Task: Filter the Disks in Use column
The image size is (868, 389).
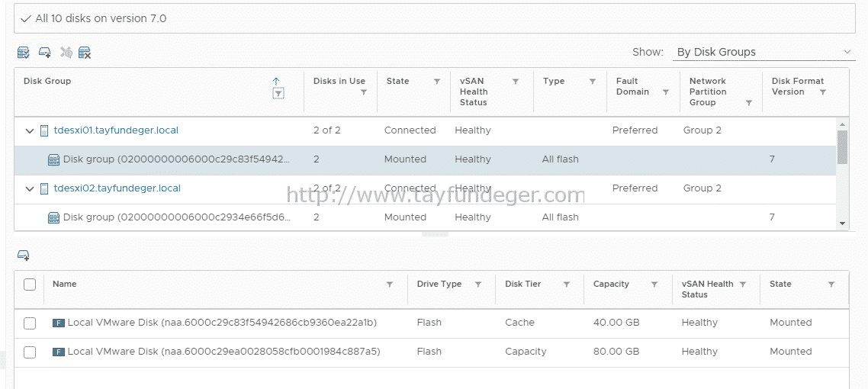Action: coord(364,92)
